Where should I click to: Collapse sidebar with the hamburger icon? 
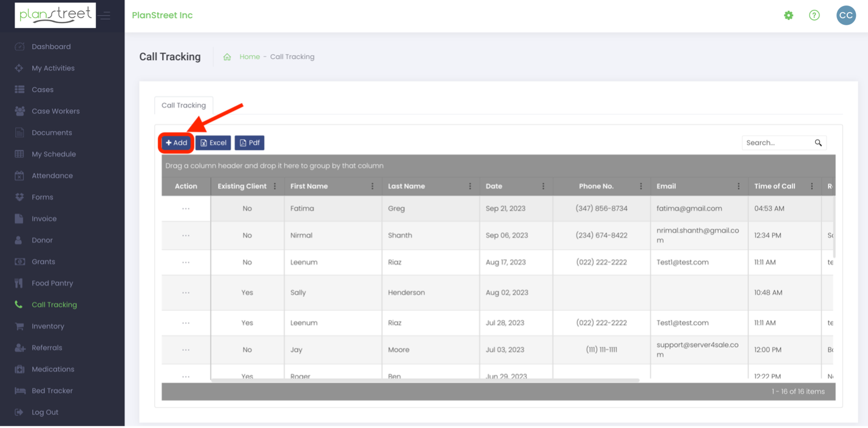pos(106,15)
